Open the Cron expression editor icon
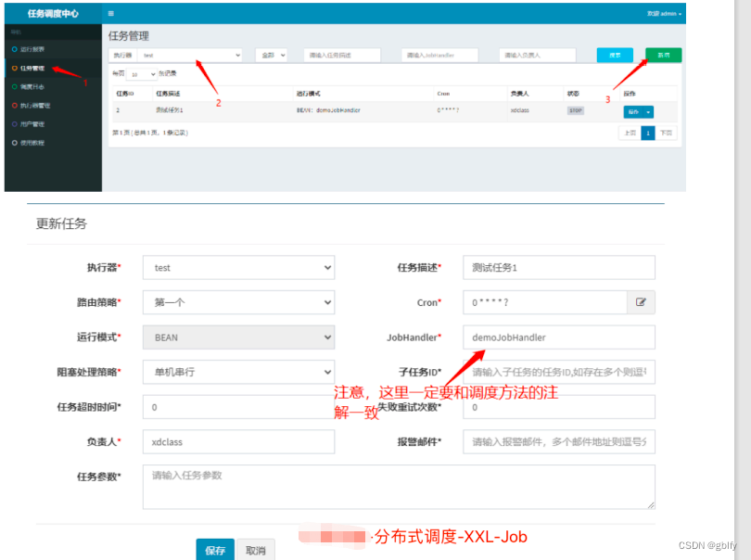Viewport: 751px width, 560px height. tap(641, 302)
